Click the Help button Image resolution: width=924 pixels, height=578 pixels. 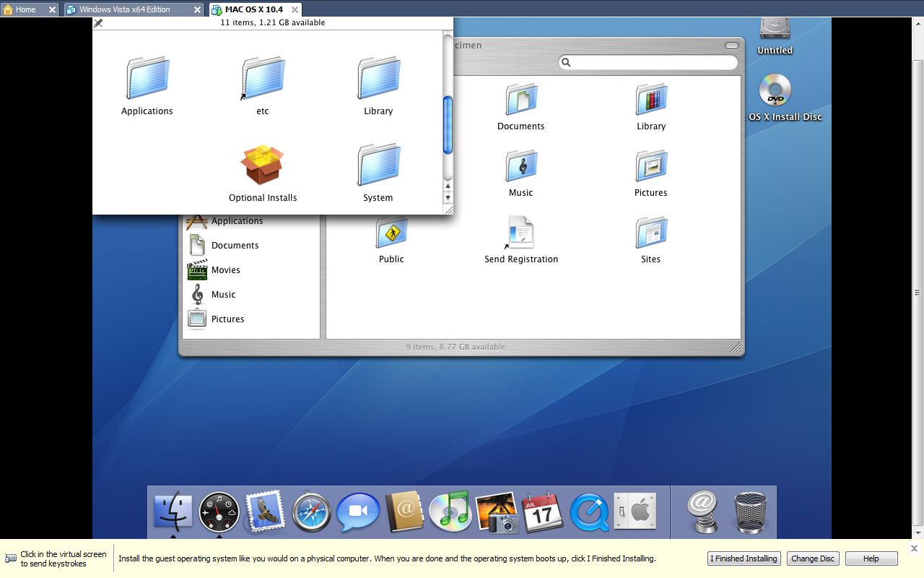[x=871, y=558]
